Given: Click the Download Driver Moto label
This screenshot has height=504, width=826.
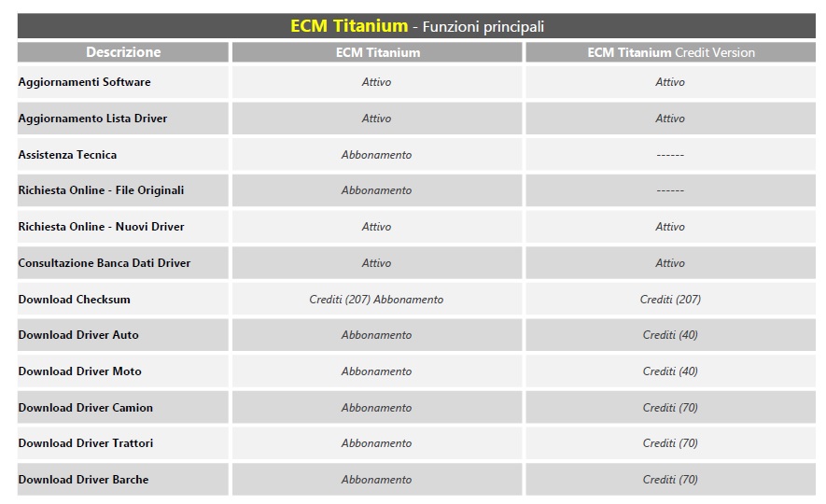Looking at the screenshot, I should click(80, 371).
